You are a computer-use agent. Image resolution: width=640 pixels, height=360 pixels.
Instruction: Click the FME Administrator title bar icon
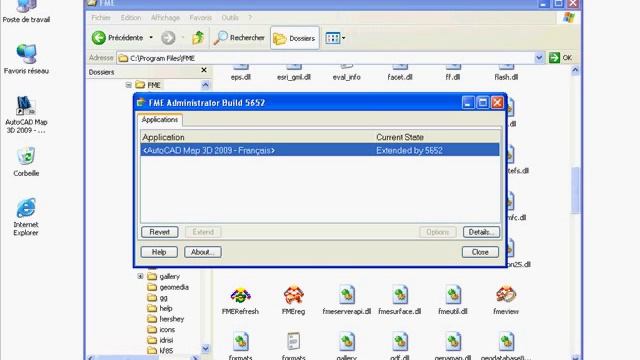pos(141,102)
